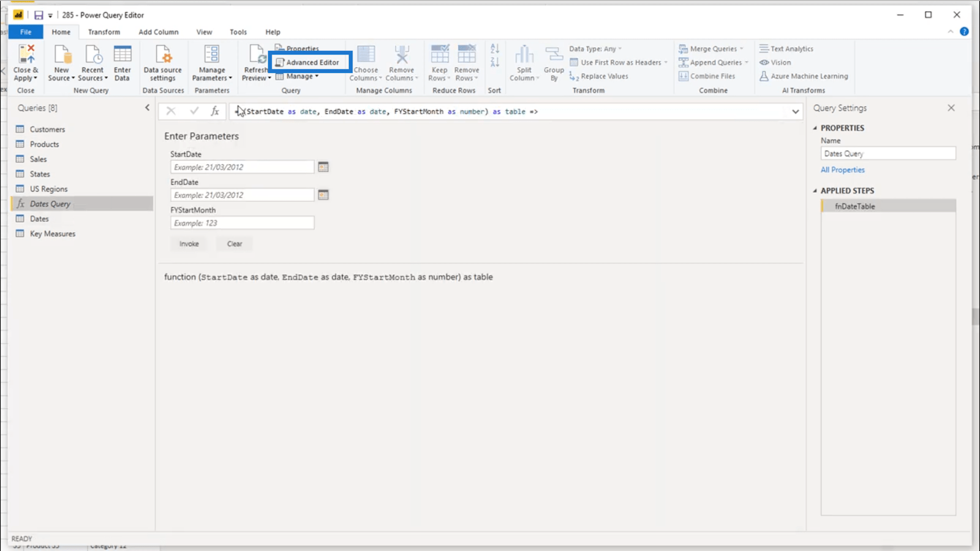Click Use First Row as Headers
Viewport: 980px width, 551px height.
pos(619,62)
